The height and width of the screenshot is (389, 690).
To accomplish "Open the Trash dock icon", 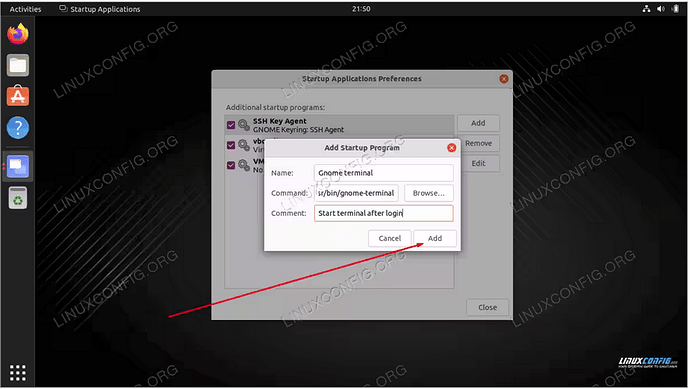I will (18, 198).
